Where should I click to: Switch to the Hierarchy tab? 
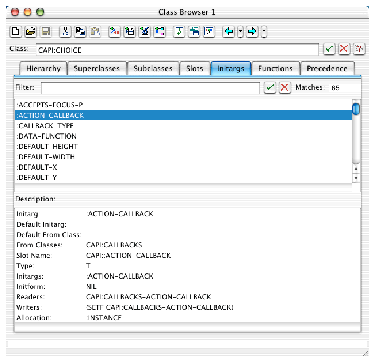(x=43, y=69)
